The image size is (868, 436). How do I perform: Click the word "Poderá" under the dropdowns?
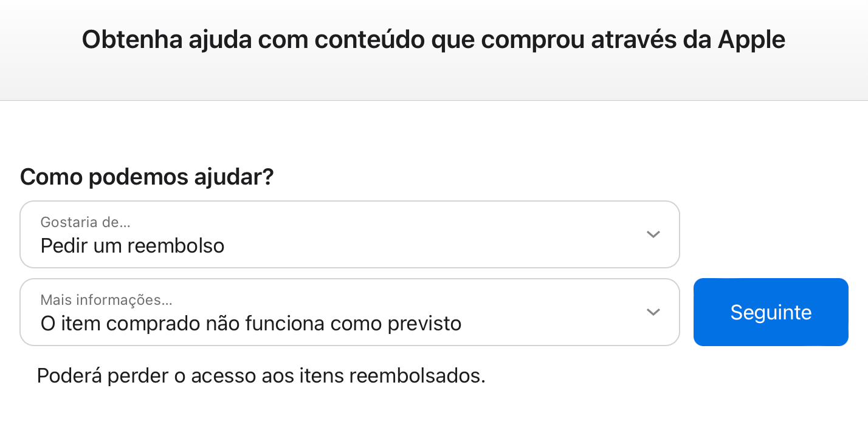69,376
